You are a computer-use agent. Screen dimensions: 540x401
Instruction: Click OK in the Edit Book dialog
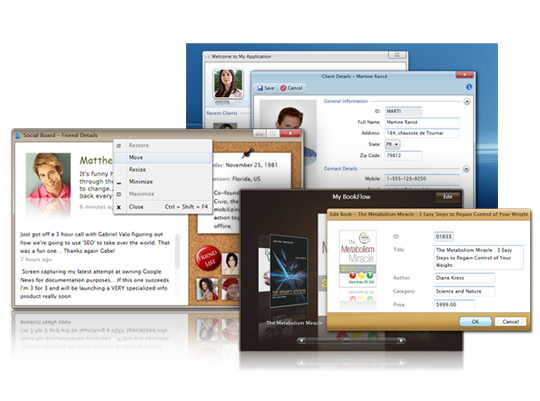point(475,321)
